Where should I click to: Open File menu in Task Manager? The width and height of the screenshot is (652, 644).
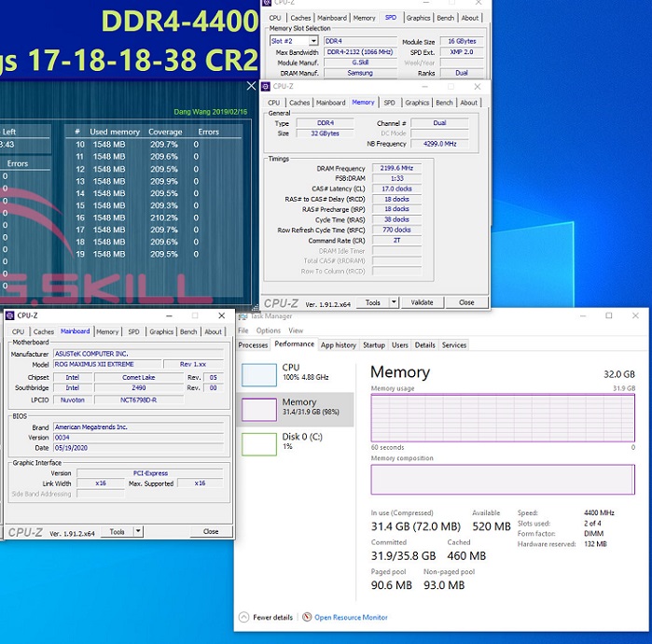243,330
